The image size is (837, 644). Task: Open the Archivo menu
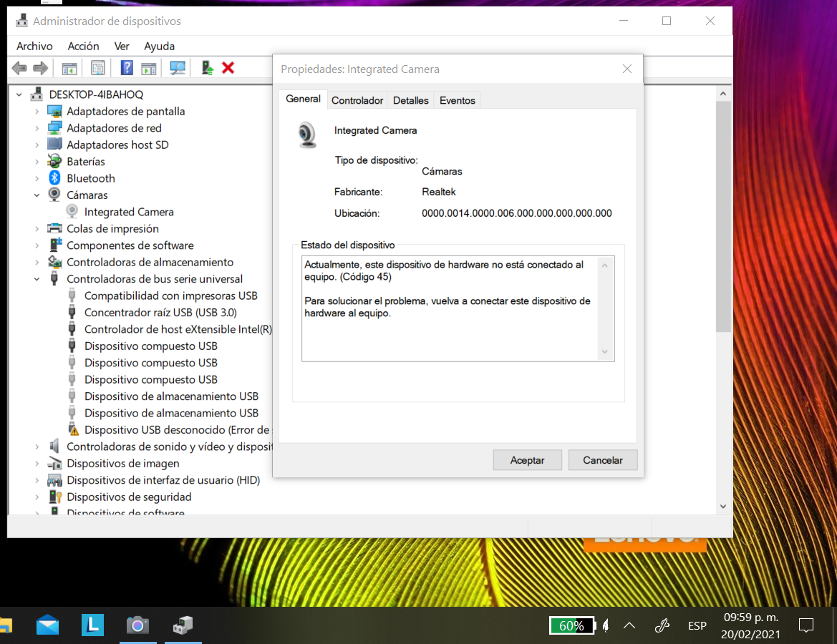[x=34, y=46]
